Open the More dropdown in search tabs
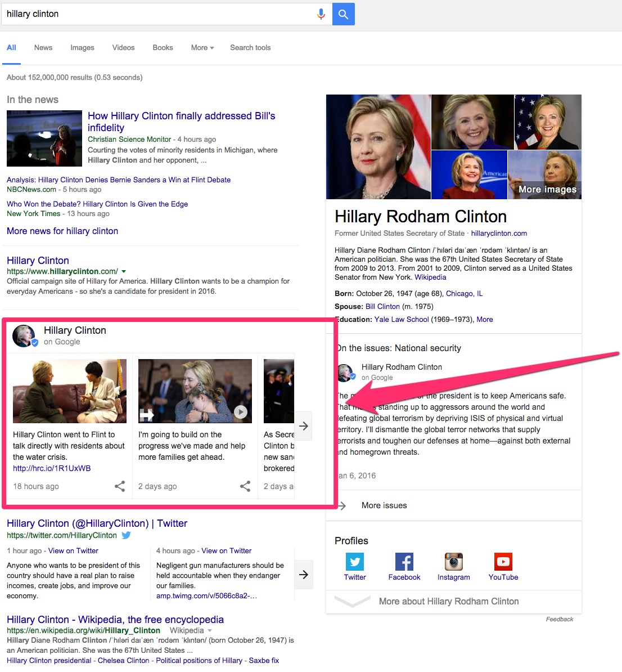Screen dimensions: 622x672 tap(202, 48)
